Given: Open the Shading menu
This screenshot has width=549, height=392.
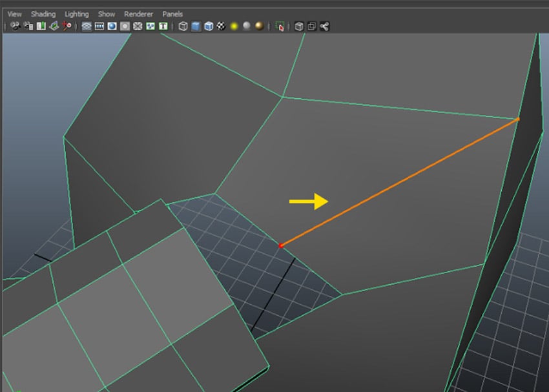Looking at the screenshot, I should click(x=43, y=14).
